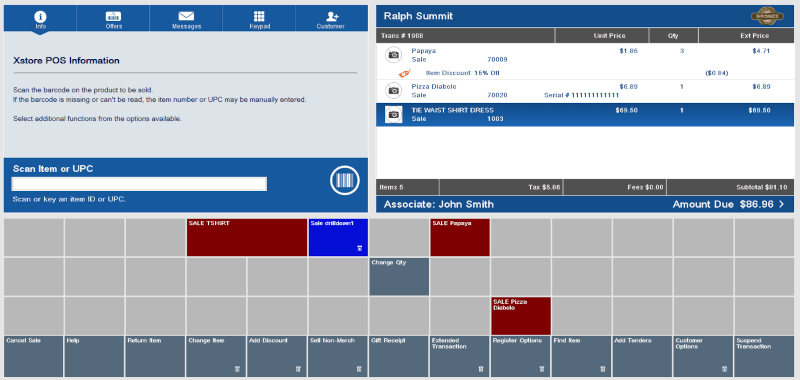Click the Gift Receipt button

399,357
